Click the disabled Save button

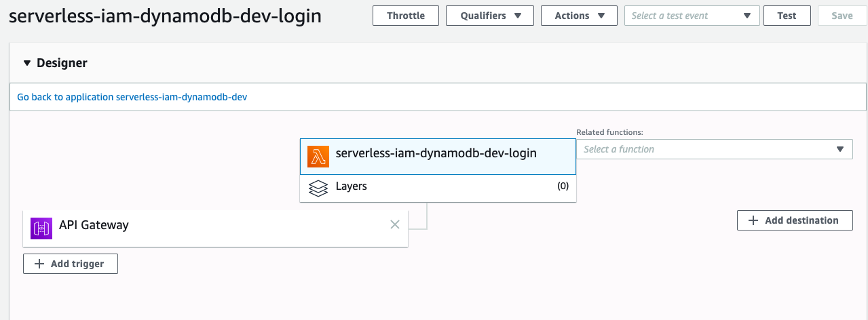(842, 16)
